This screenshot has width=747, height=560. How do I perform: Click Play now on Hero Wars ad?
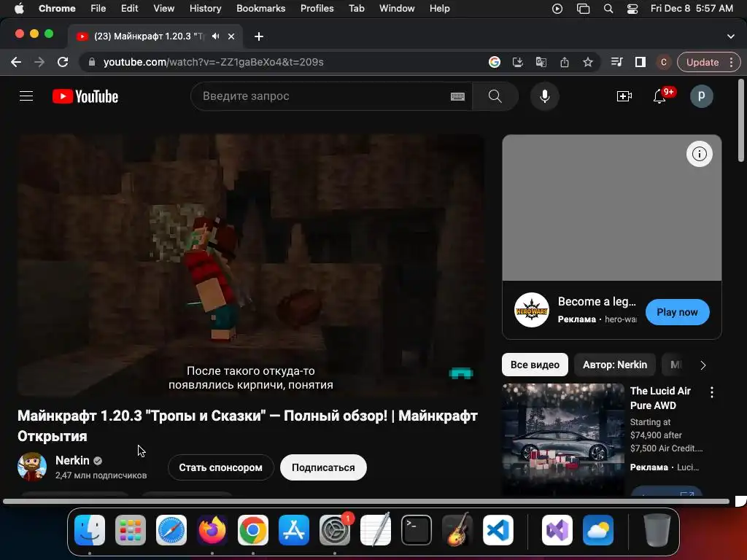click(677, 312)
